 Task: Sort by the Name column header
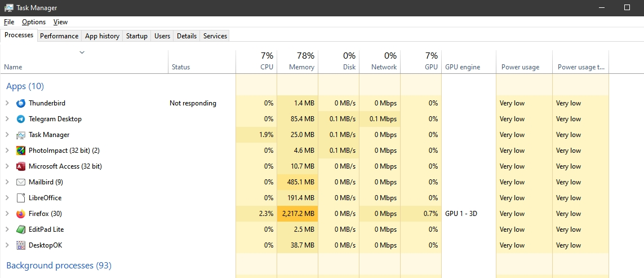(x=84, y=61)
